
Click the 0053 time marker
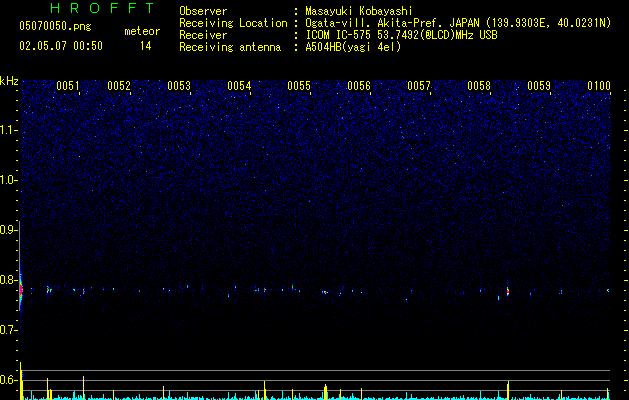tap(179, 86)
